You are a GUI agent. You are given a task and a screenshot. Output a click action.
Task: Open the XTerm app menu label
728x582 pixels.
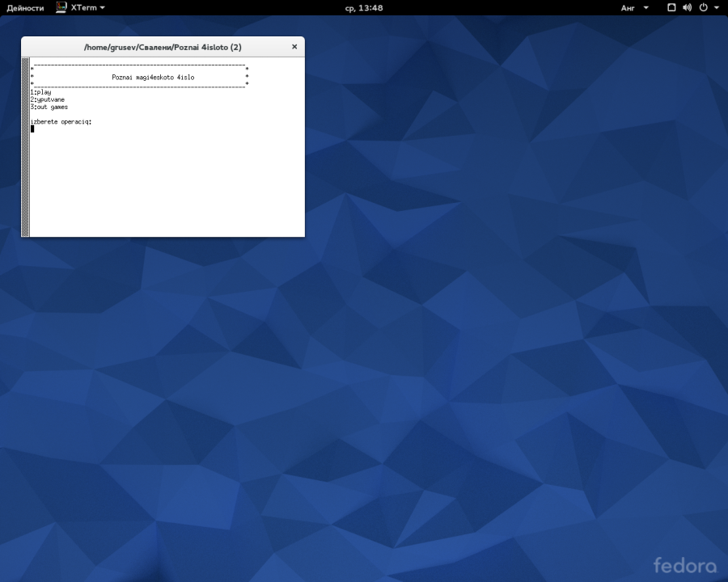[x=83, y=7]
